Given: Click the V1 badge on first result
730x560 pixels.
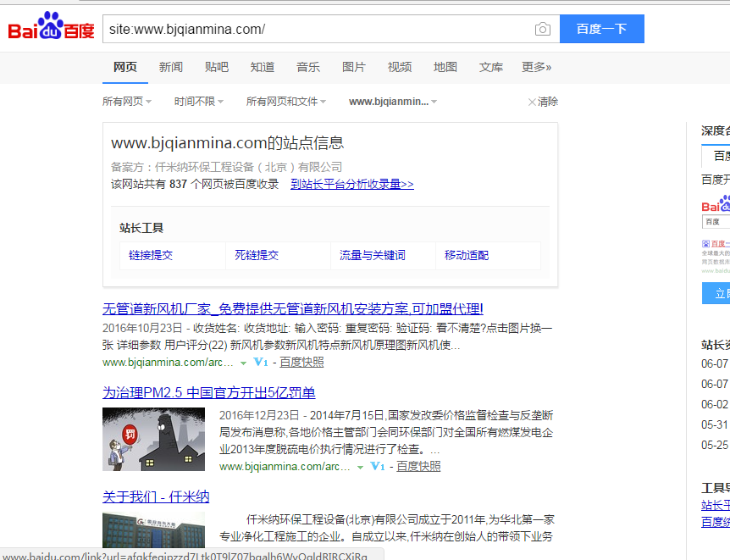Looking at the screenshot, I should (x=261, y=362).
